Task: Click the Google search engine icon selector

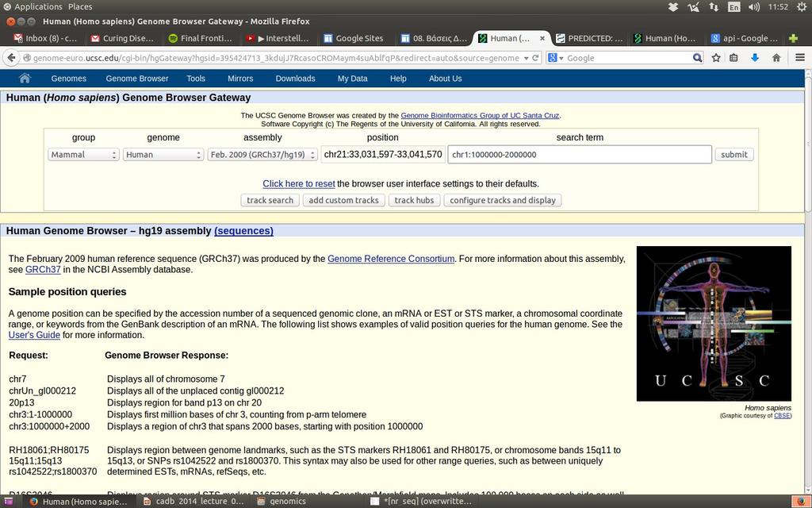Action: [555, 58]
